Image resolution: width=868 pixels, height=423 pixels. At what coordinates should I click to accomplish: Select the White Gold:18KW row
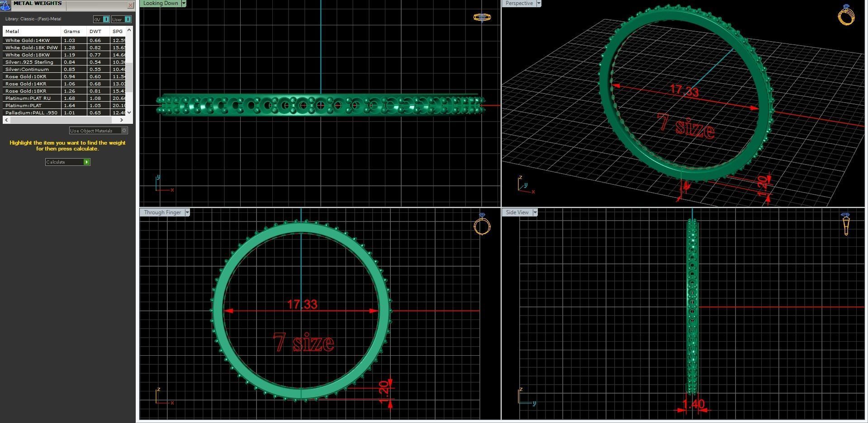64,55
